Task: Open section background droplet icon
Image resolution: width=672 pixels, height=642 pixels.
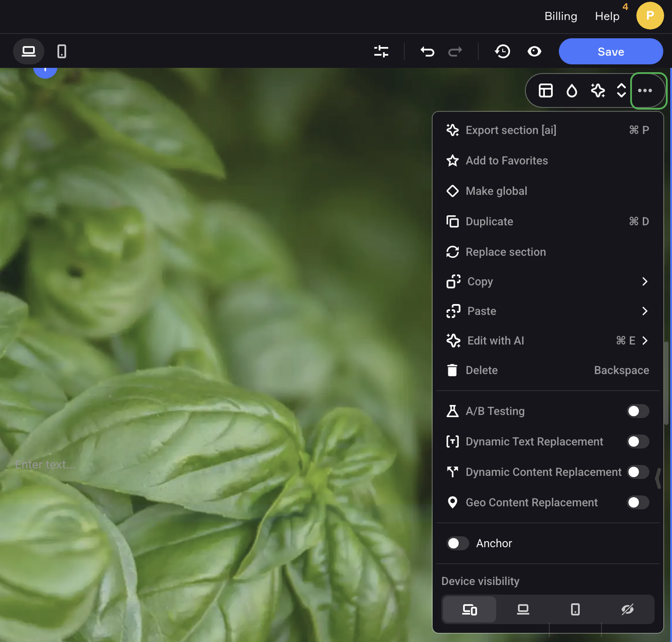Action: (x=571, y=90)
